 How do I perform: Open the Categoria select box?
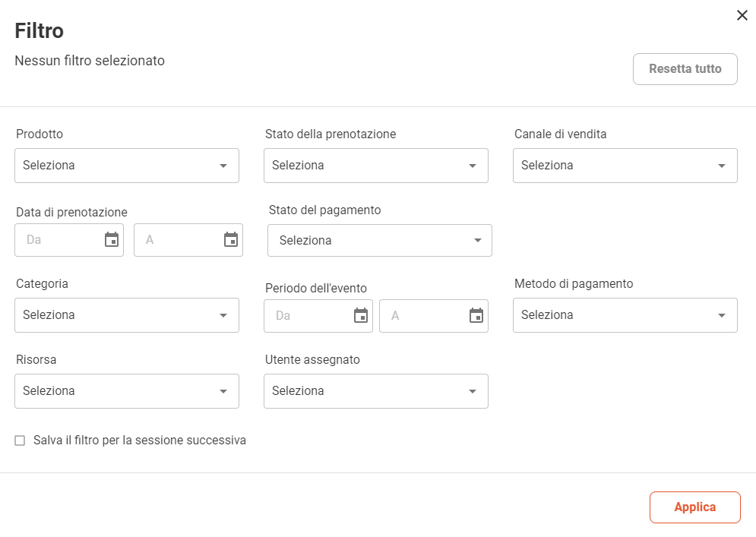tap(127, 315)
